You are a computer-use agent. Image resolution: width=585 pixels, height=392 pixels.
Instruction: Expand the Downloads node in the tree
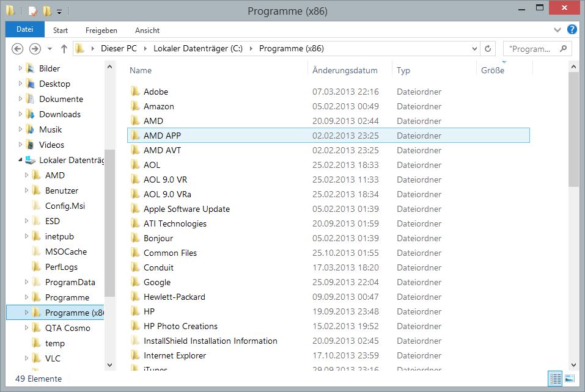tap(20, 114)
